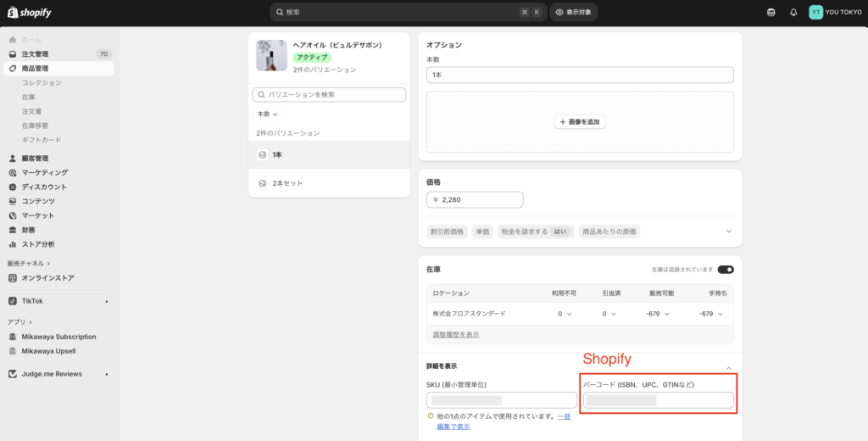Open the notifications bell icon
This screenshot has height=441, width=868.
(793, 13)
